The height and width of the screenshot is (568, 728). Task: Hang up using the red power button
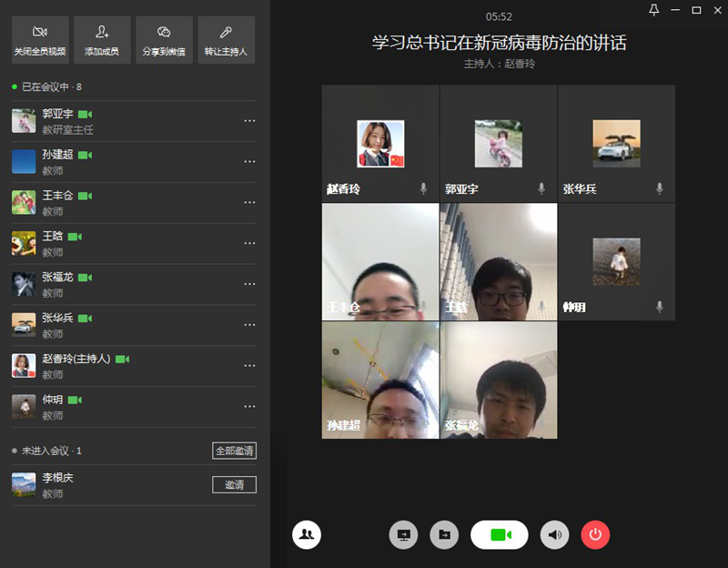(x=595, y=535)
